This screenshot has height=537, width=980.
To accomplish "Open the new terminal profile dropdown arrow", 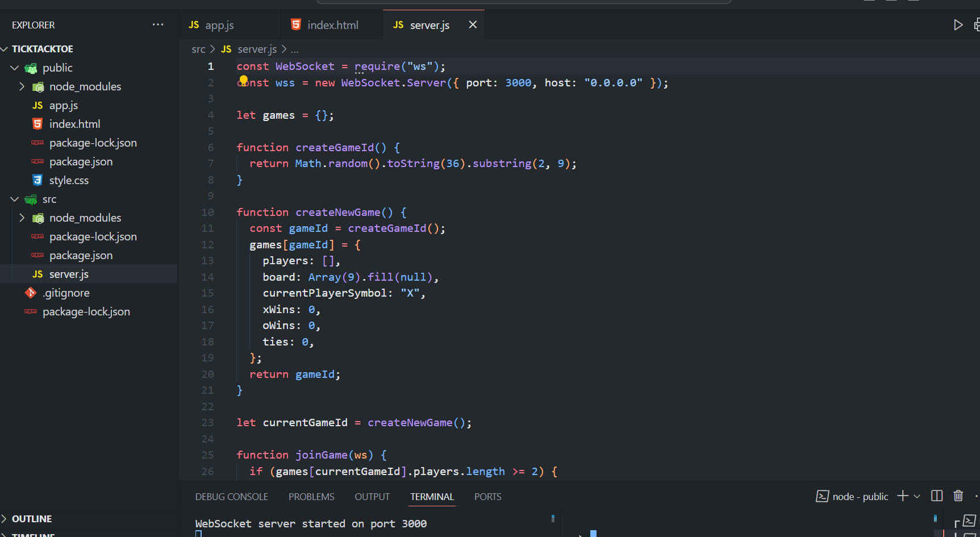I will point(917,497).
